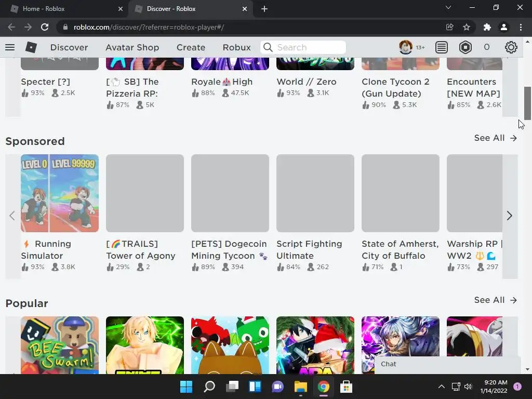
Task: Click See All for Popular
Action: [x=495, y=300]
